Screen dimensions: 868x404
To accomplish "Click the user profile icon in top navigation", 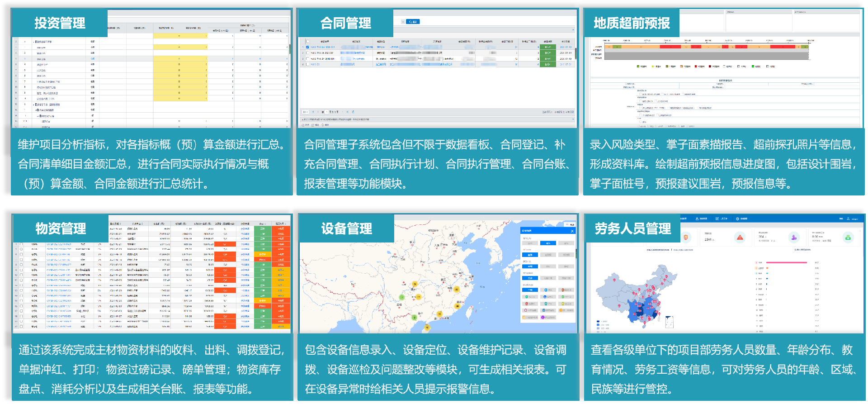I will point(848,219).
